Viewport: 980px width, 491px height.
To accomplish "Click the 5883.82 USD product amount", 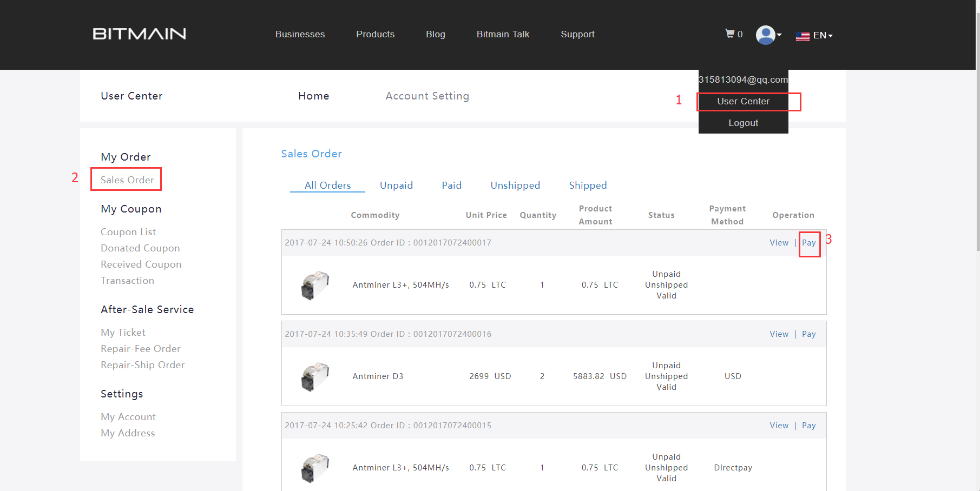I will tap(600, 376).
